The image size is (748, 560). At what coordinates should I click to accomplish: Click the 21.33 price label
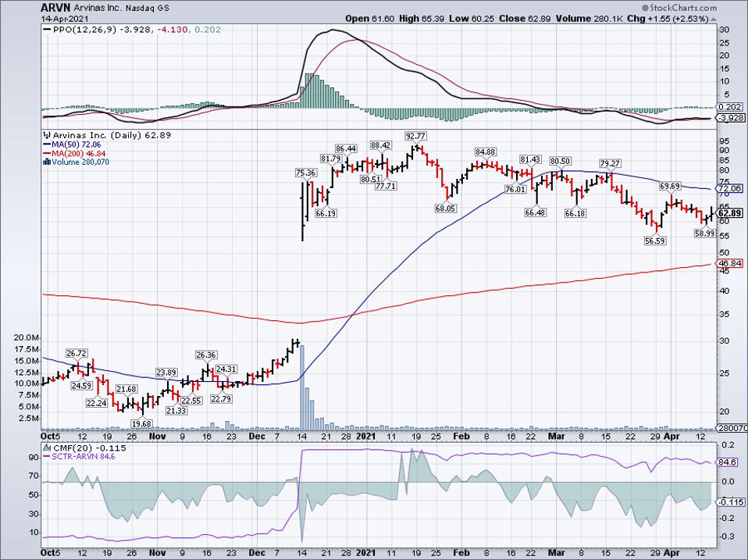[176, 410]
